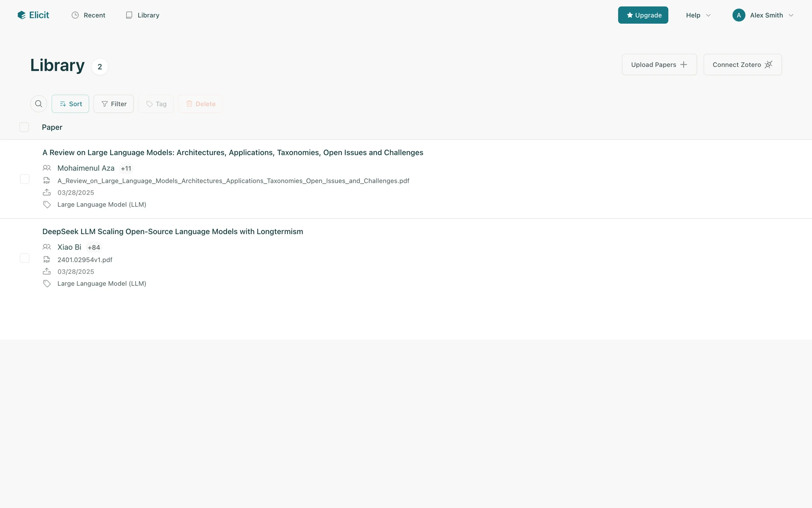This screenshot has width=812, height=508.
Task: Click the Elicit logo icon
Action: [x=22, y=15]
